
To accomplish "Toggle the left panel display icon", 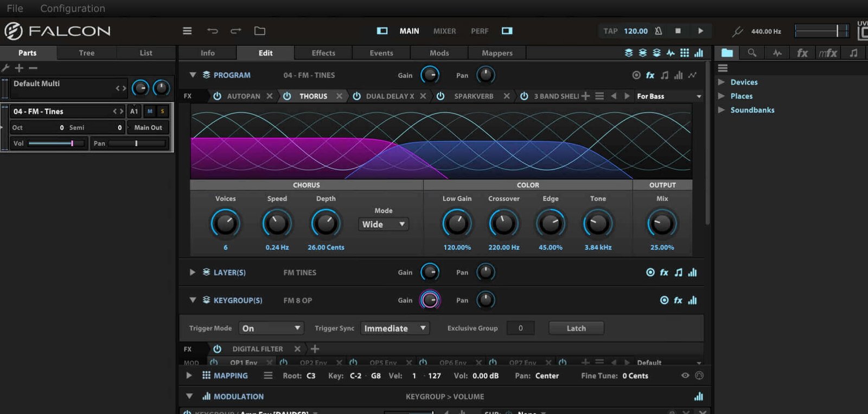I will click(382, 31).
